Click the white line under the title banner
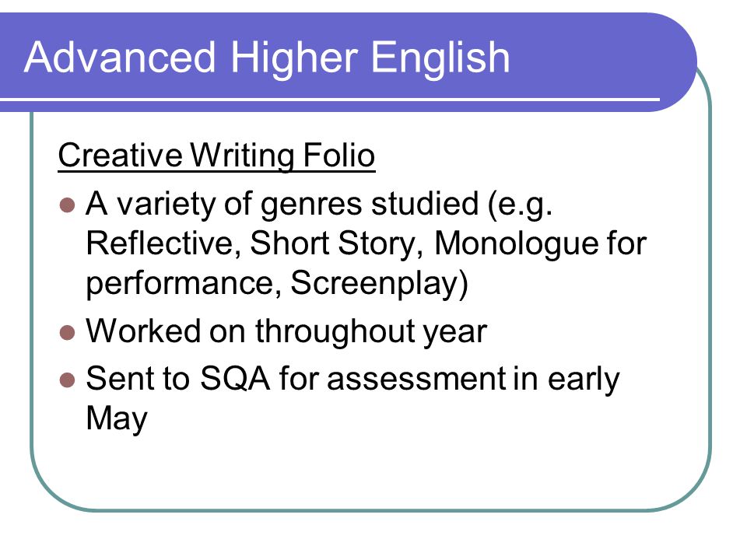Viewport: 747px width, 560px height. (x=330, y=99)
